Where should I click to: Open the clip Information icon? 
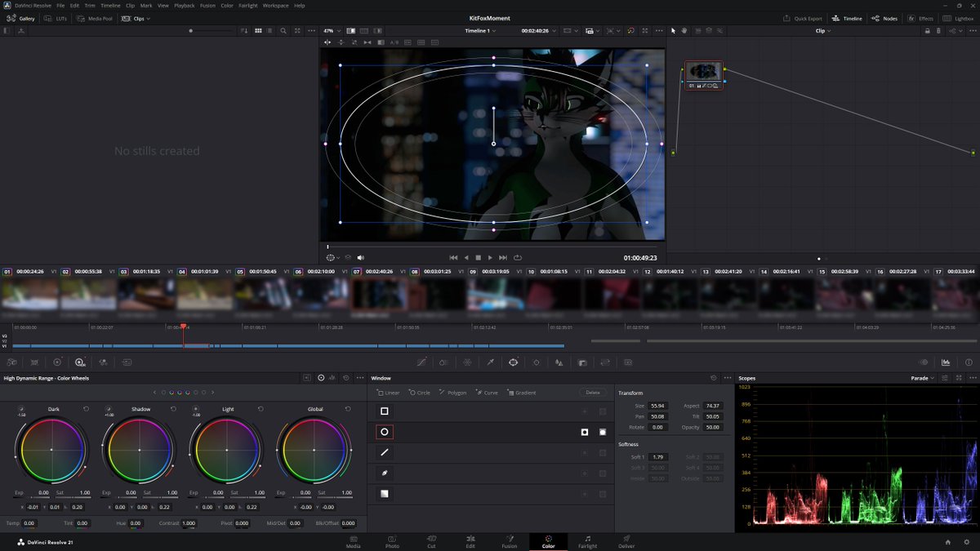click(967, 362)
